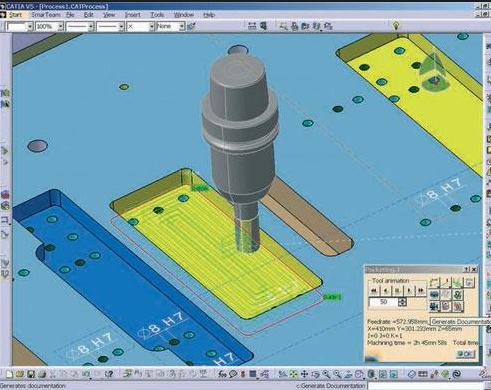Click the What's This help arrow icon
This screenshot has height=390, width=491.
click(x=109, y=374)
